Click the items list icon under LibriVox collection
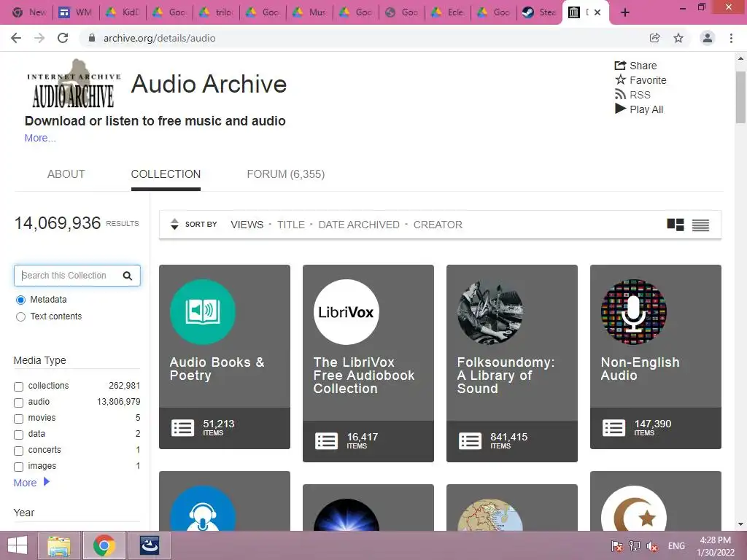The height and width of the screenshot is (560, 747). click(x=326, y=441)
